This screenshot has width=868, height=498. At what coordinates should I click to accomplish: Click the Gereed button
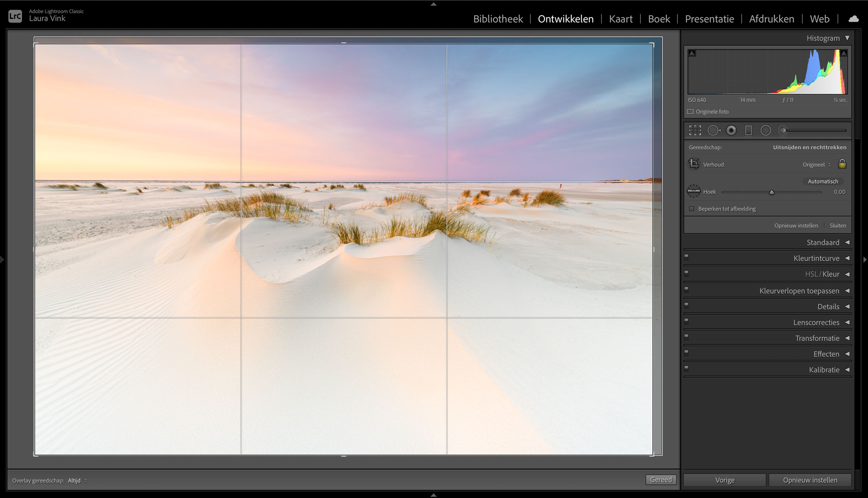coord(661,480)
